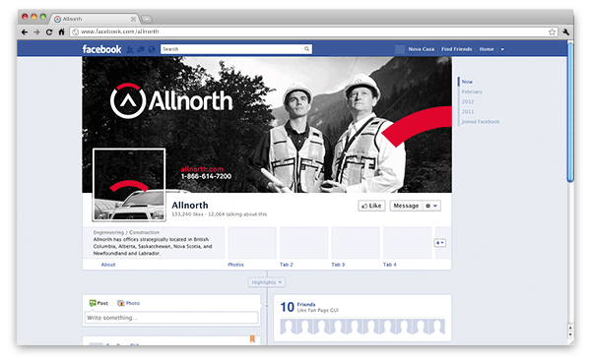This screenshot has height=364, width=591.
Task: Open the About link
Action: (108, 265)
